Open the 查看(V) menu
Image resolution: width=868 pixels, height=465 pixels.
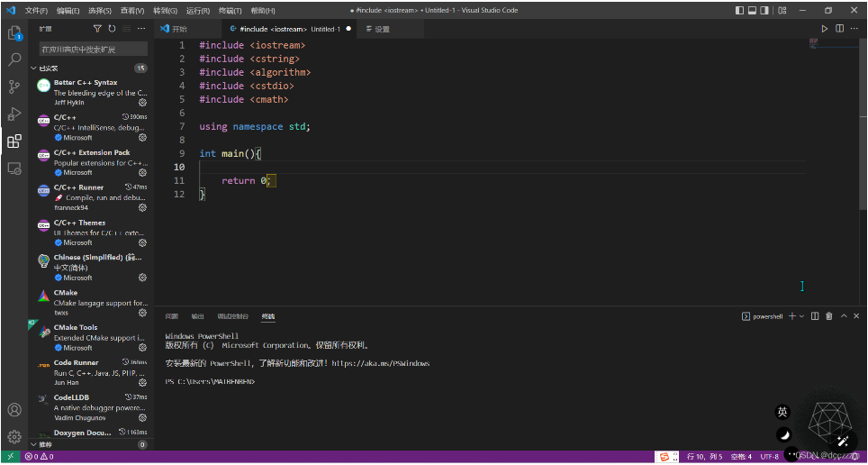tap(132, 11)
